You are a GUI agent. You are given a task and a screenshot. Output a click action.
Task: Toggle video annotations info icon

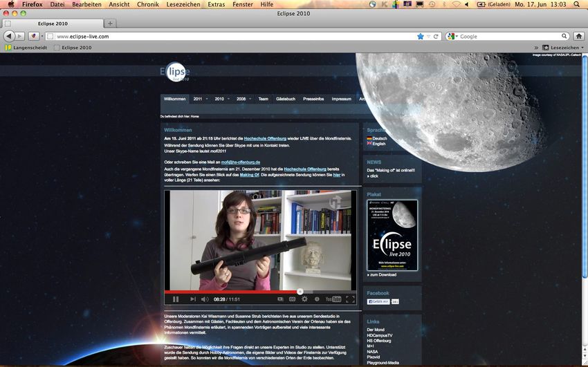pos(317,299)
